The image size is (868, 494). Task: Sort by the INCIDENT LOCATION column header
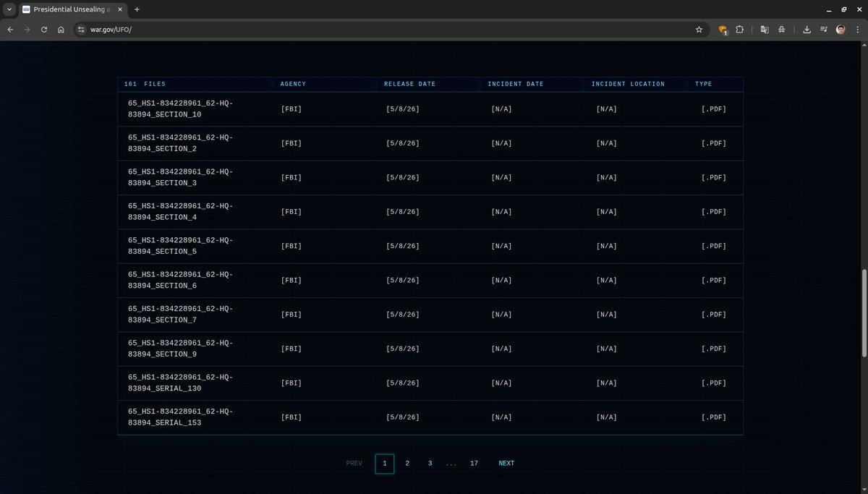628,84
